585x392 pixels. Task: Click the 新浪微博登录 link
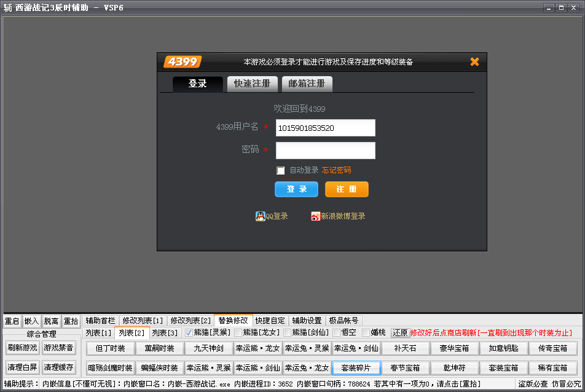coord(343,216)
